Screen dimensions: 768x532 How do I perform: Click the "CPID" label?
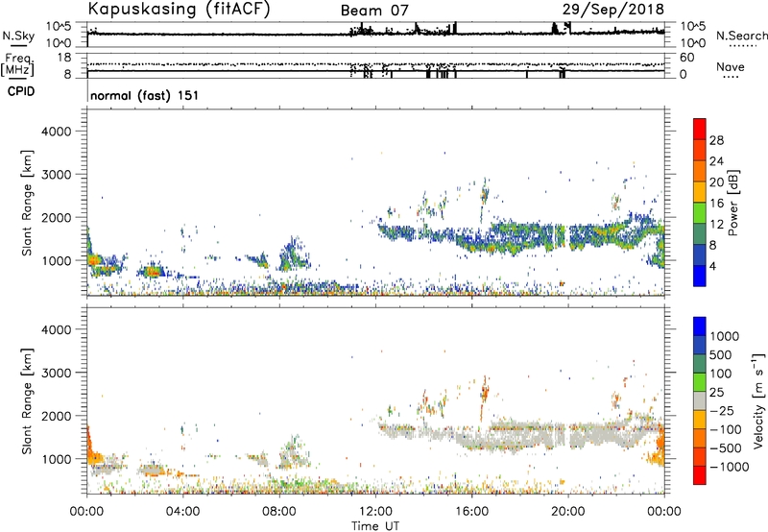click(x=21, y=91)
